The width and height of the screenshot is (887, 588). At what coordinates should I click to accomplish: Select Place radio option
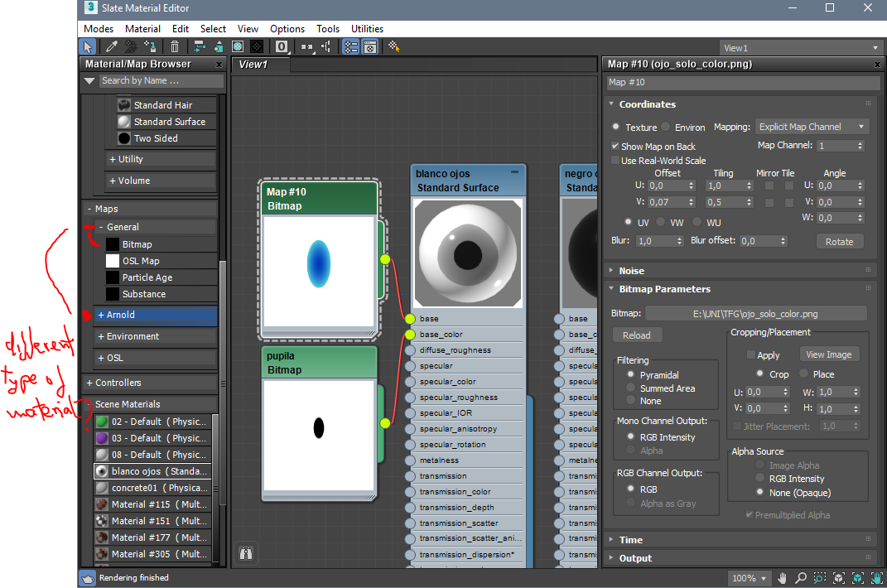(x=803, y=374)
